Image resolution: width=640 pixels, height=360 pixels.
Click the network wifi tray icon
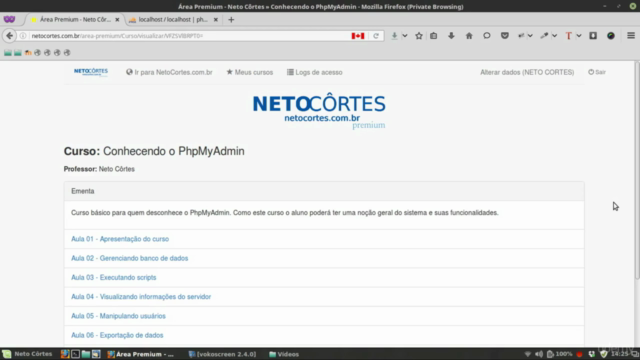coord(527,354)
